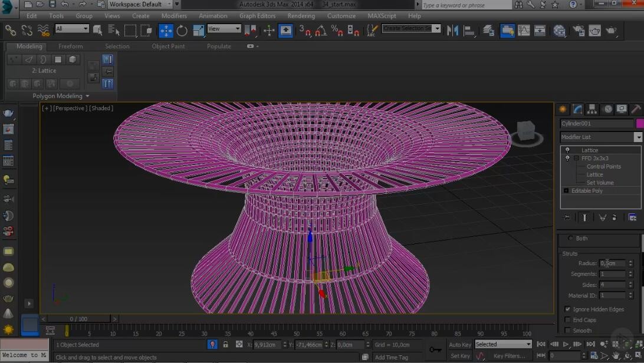Switch to the Object Paint ribbon tab
The width and height of the screenshot is (644, 363).
point(169,47)
